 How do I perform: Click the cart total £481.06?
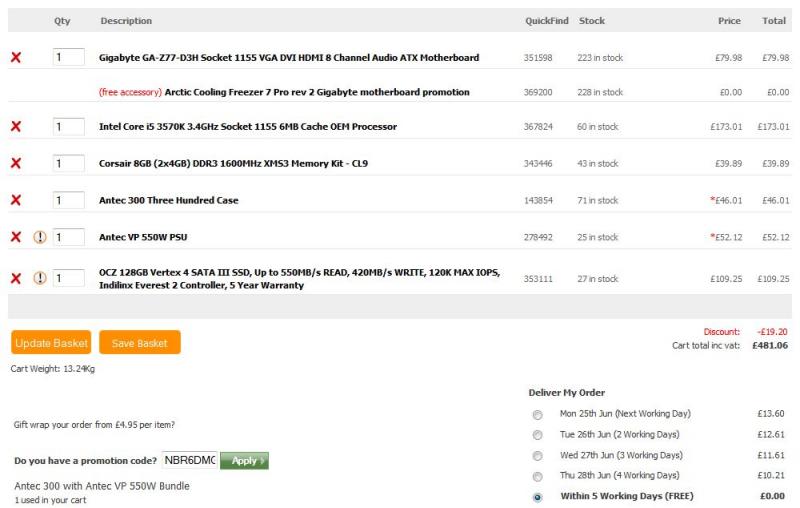[770, 345]
